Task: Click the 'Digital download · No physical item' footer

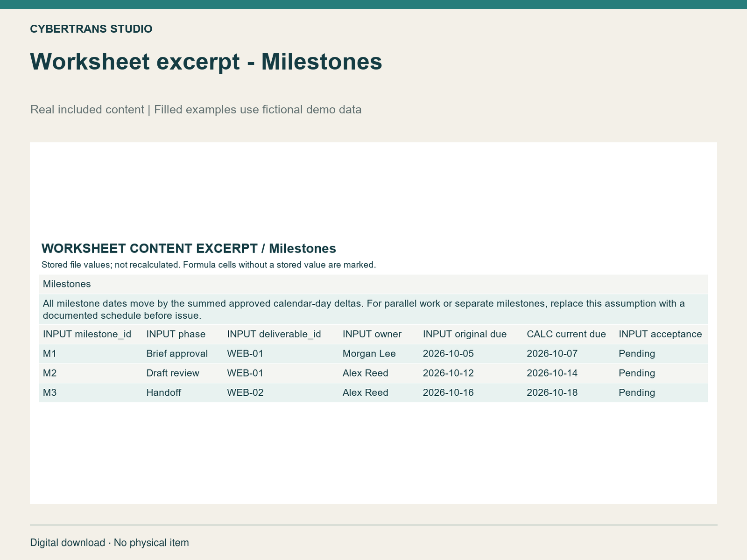Action: pos(110,543)
